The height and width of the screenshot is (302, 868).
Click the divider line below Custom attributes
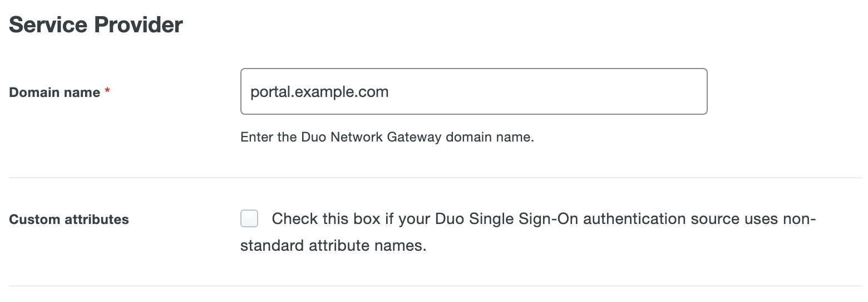[x=435, y=286]
